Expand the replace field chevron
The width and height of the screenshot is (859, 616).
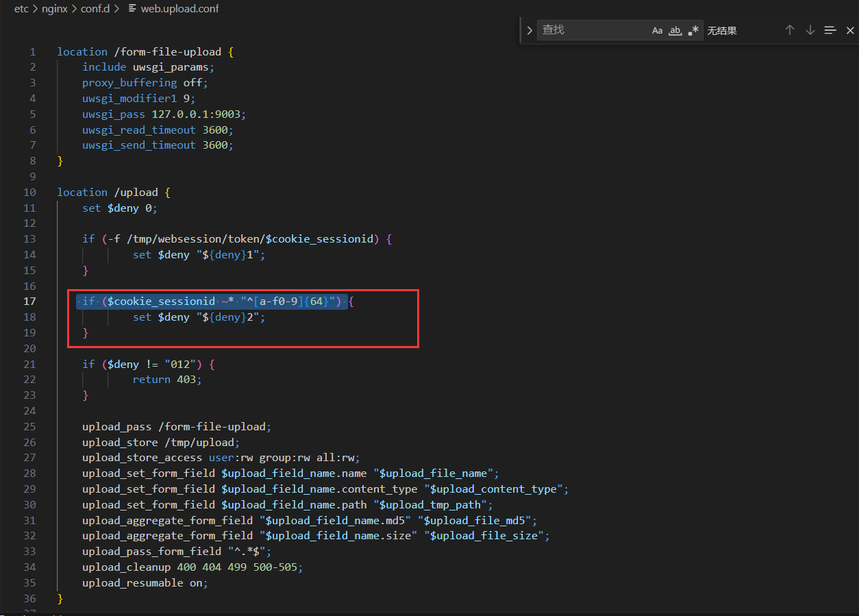[x=529, y=30]
